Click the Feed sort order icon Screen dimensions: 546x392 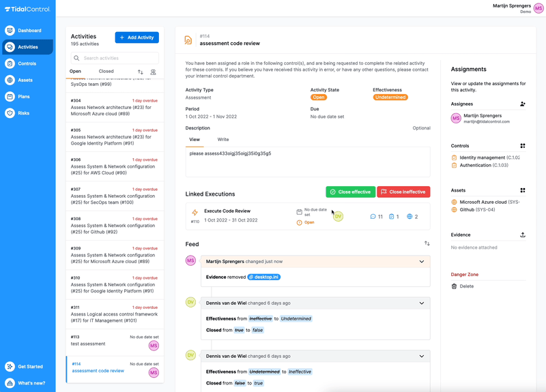pos(427,243)
